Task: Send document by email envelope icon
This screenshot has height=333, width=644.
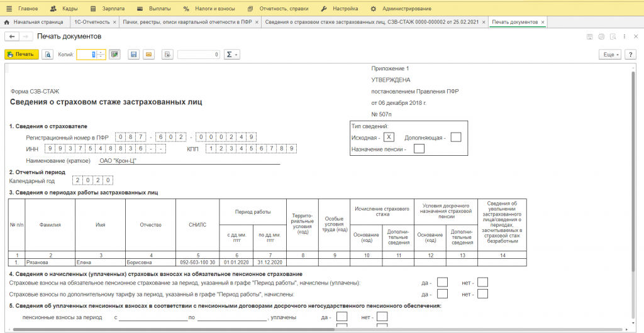Action: [x=149, y=55]
